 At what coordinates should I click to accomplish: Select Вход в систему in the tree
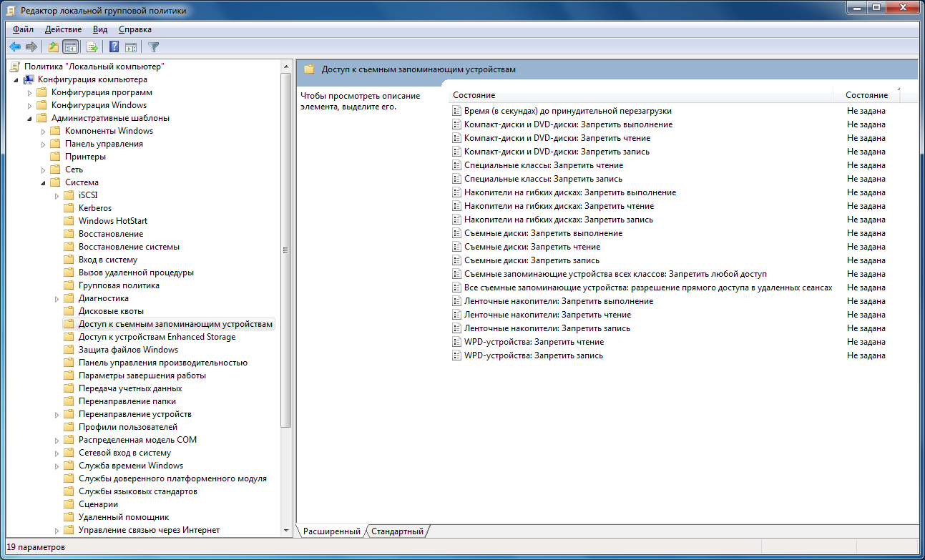pos(108,260)
